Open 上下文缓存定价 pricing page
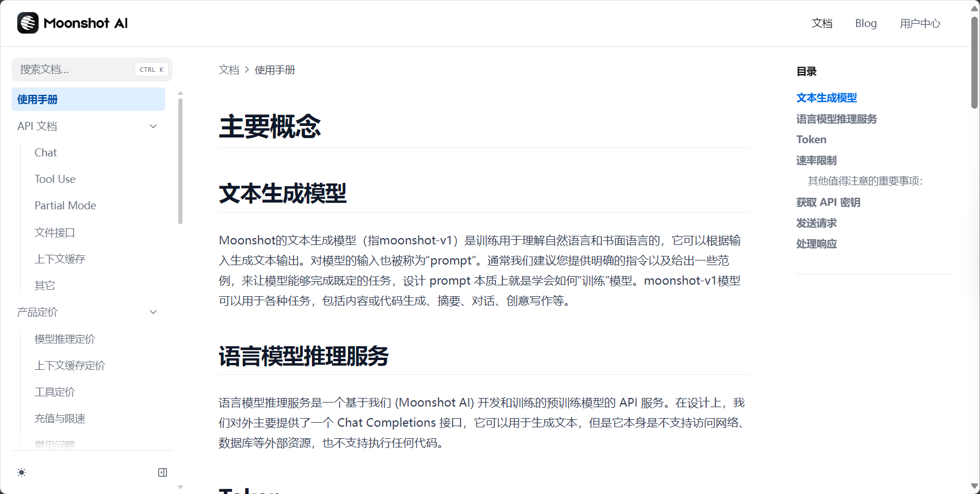 [70, 365]
